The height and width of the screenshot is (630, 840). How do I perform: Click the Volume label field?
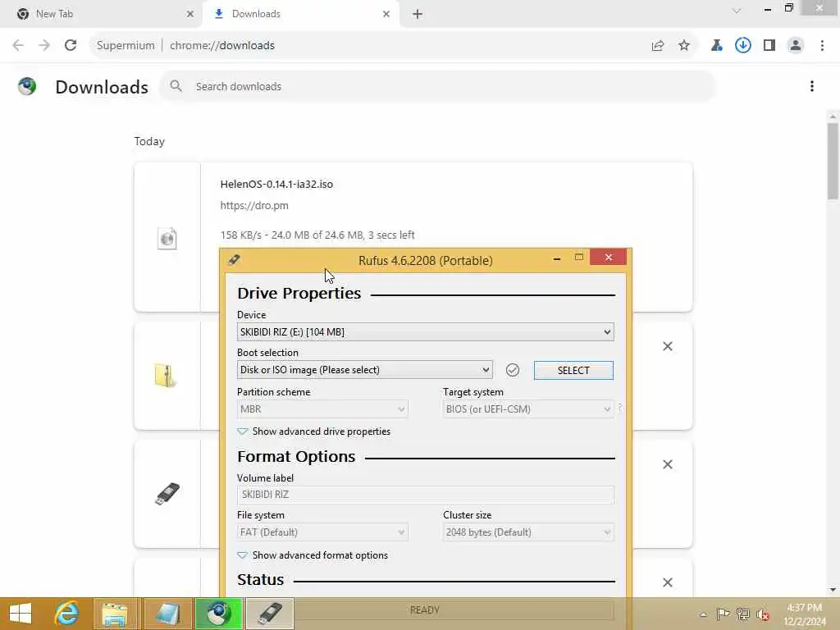pos(426,495)
